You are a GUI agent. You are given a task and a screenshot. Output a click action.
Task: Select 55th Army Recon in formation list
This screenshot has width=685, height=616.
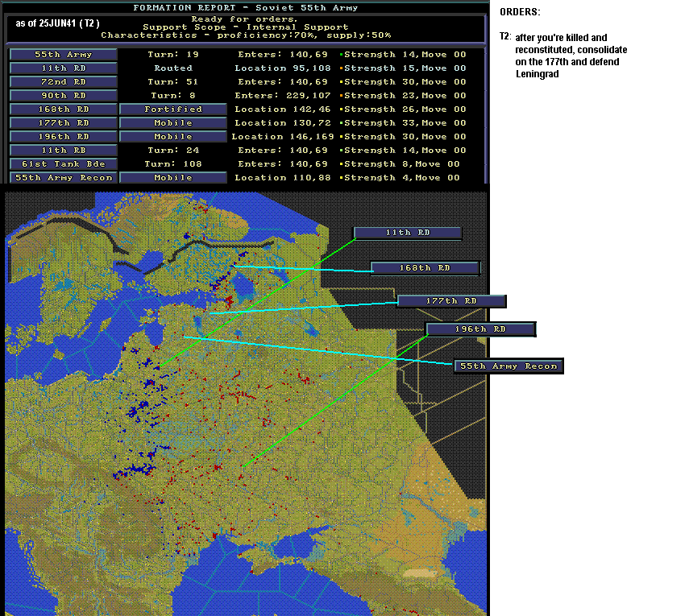click(64, 178)
